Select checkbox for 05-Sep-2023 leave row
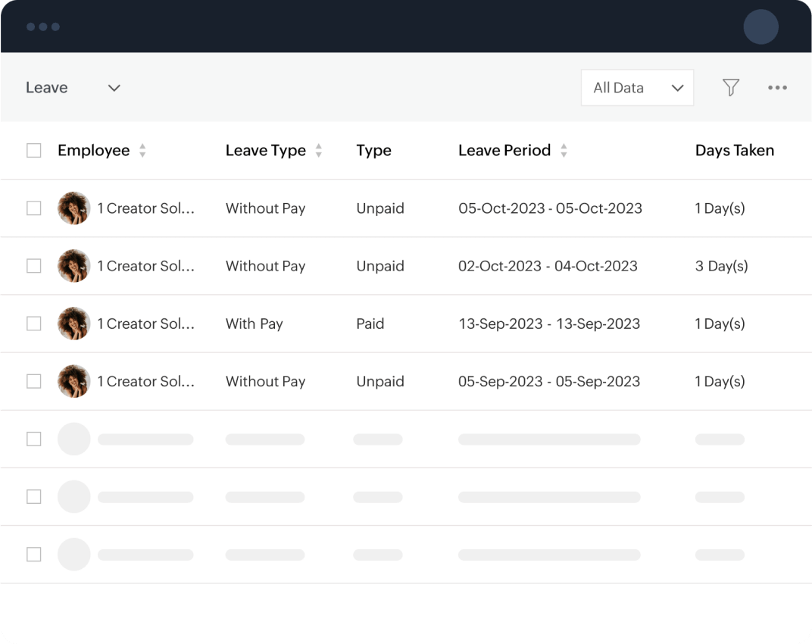This screenshot has height=644, width=812. [34, 381]
